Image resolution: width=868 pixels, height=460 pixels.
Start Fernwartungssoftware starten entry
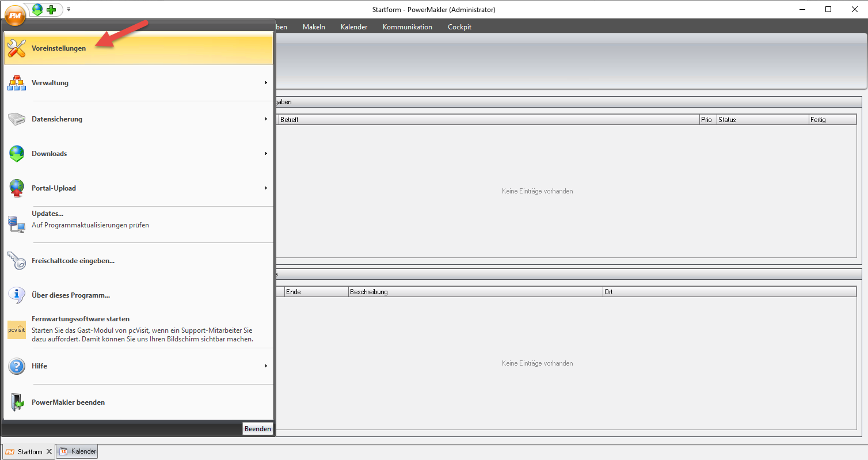pos(138,330)
